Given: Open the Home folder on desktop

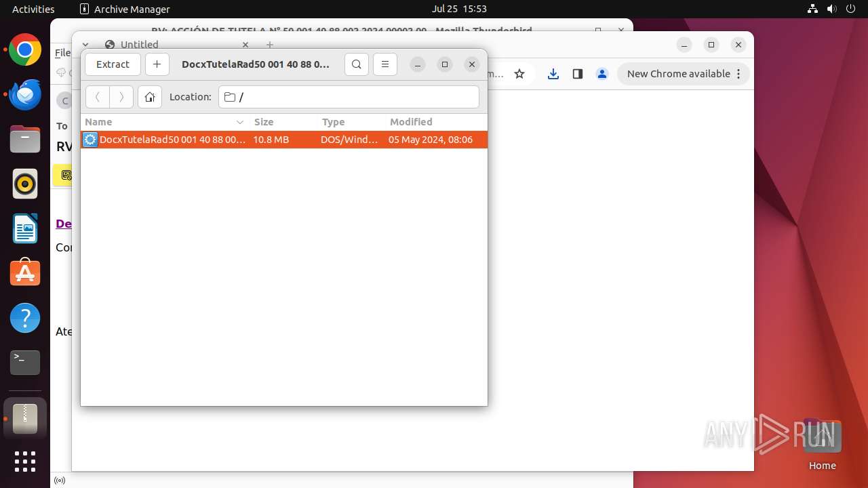Looking at the screenshot, I should coord(822,445).
